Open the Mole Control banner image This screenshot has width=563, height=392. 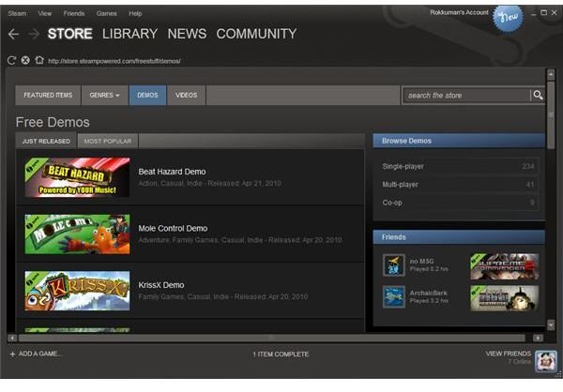(x=77, y=234)
